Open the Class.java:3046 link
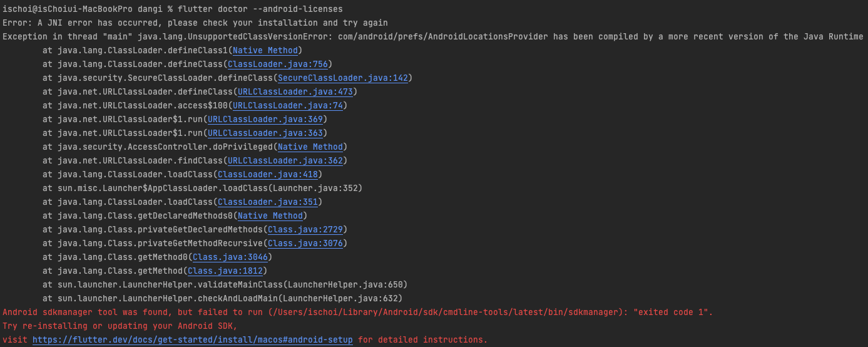This screenshot has height=347, width=868. (230, 257)
